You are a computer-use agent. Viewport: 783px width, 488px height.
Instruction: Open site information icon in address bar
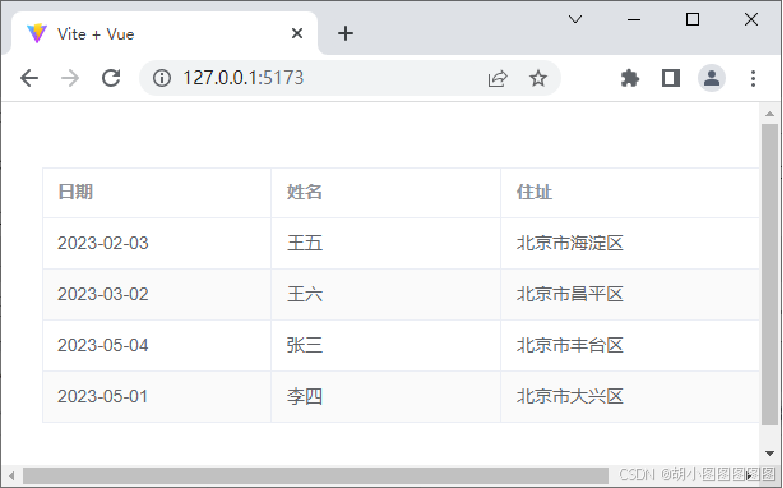click(162, 78)
